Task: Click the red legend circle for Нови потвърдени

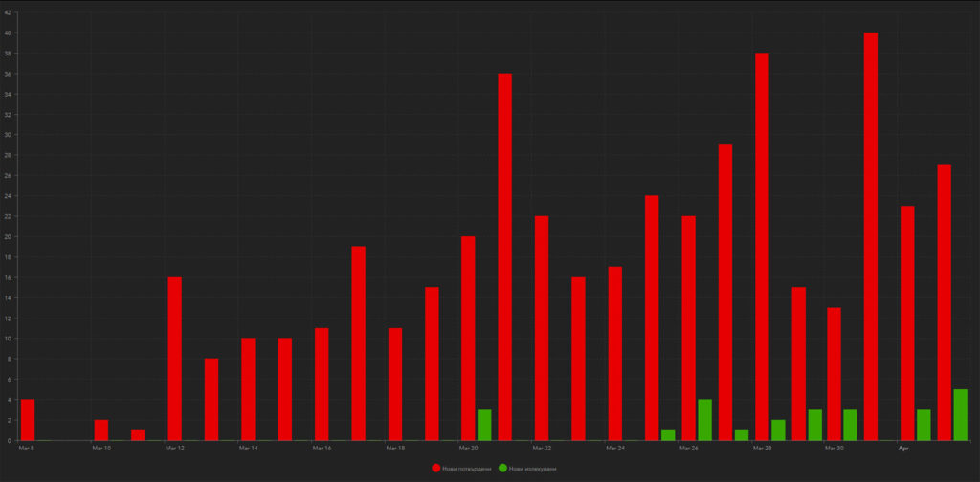Action: 436,468
